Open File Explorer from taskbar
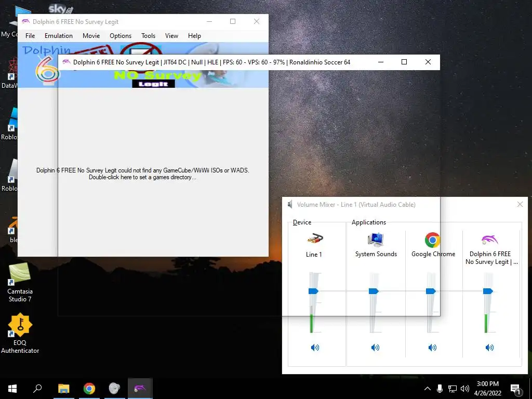Viewport: 532px width, 399px height. pyautogui.click(x=63, y=389)
